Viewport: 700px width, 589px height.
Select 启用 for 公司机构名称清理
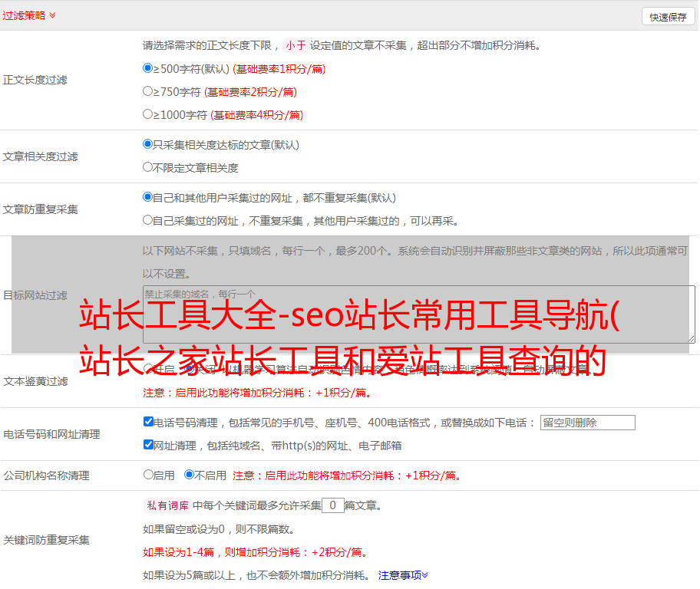(148, 475)
